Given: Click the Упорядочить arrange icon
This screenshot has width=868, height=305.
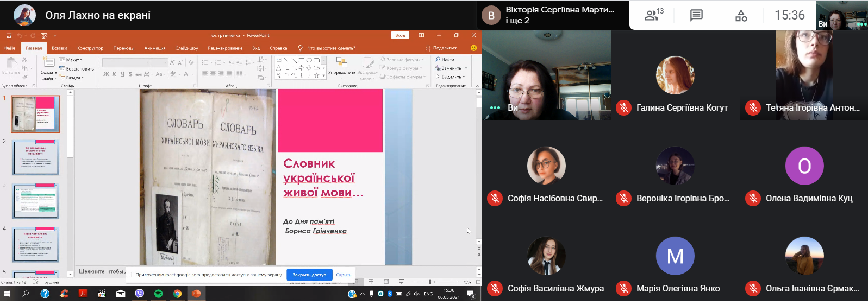Looking at the screenshot, I should [342, 63].
